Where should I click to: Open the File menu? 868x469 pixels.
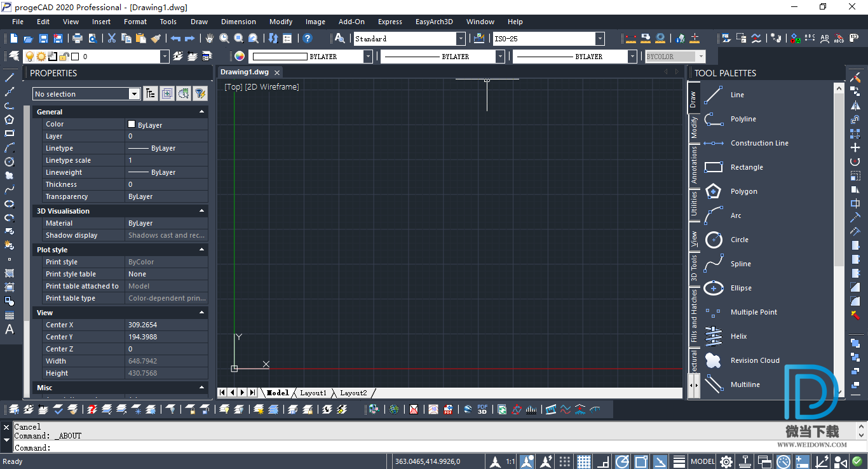(18, 22)
